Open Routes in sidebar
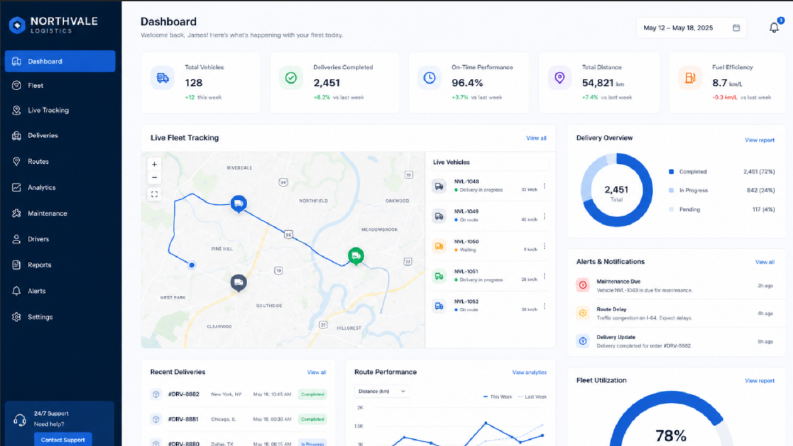Viewport: 793px width, 446px height. (60, 161)
